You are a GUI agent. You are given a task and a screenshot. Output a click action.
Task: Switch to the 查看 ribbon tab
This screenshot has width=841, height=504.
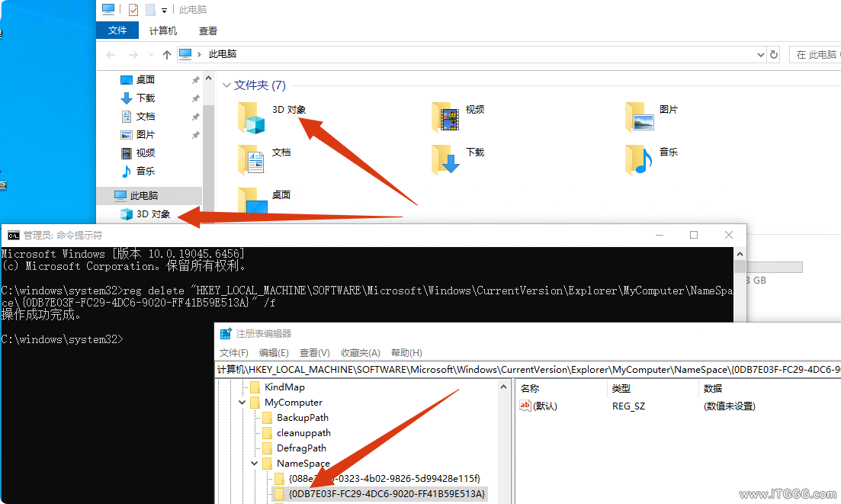click(210, 31)
